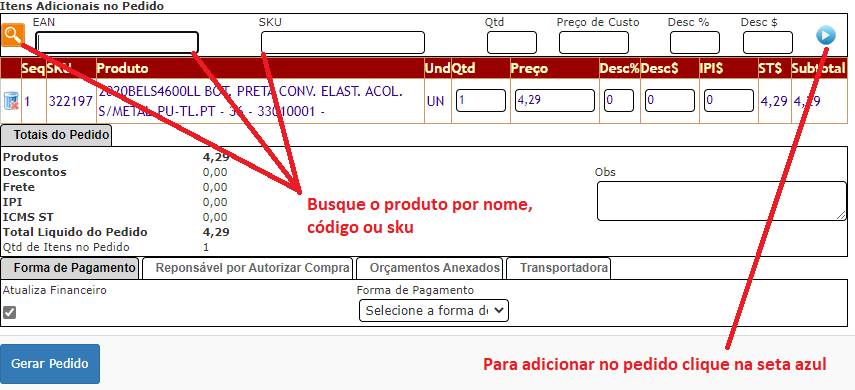Edit the Desc% field in the product row
855x390 pixels.
point(619,101)
